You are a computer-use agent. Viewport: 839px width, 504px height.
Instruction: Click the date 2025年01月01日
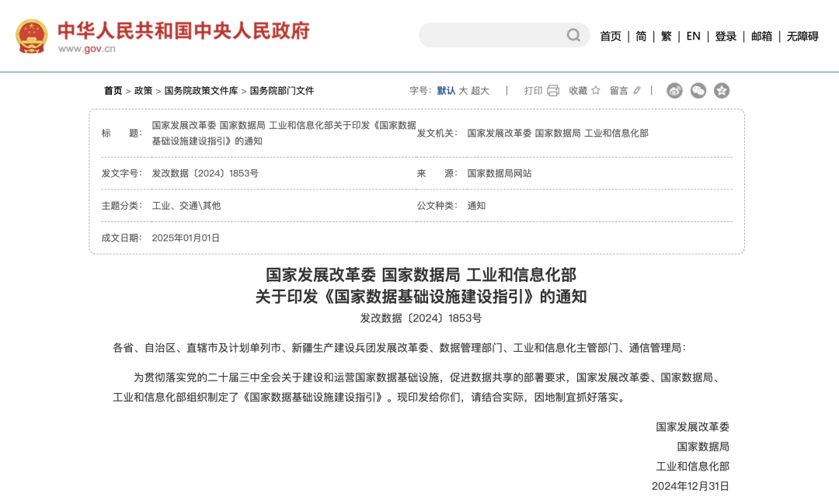tap(186, 238)
